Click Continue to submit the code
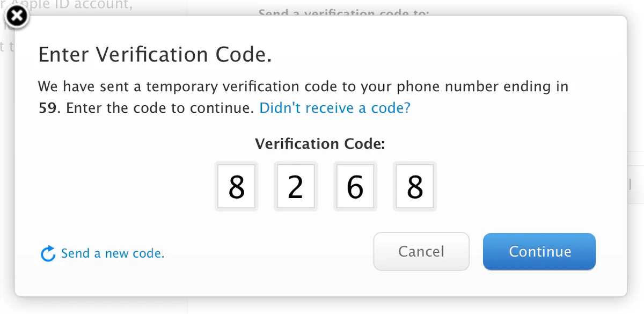644x314 pixels. (x=539, y=251)
